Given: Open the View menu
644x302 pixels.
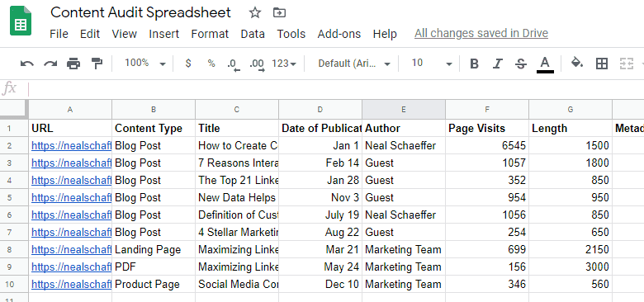Looking at the screenshot, I should [x=124, y=34].
